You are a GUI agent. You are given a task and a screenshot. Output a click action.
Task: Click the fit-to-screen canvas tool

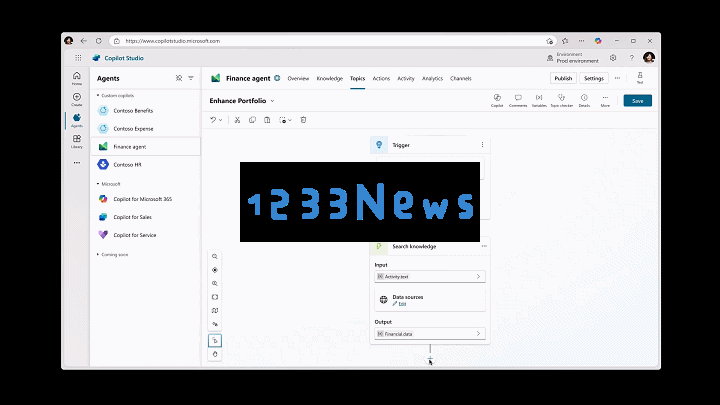click(214, 297)
